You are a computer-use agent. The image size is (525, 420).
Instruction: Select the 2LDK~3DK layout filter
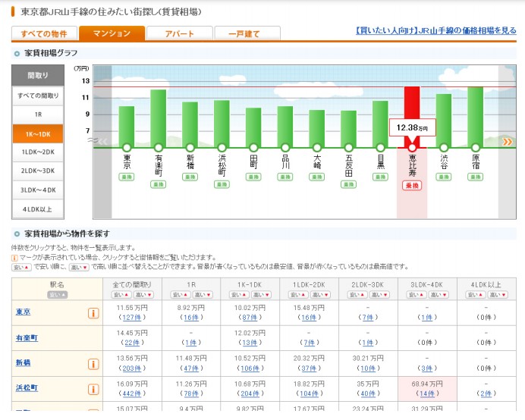tap(38, 171)
